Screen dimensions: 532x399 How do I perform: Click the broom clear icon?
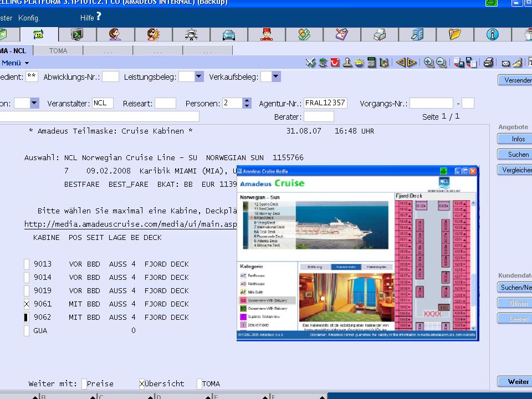point(518,63)
